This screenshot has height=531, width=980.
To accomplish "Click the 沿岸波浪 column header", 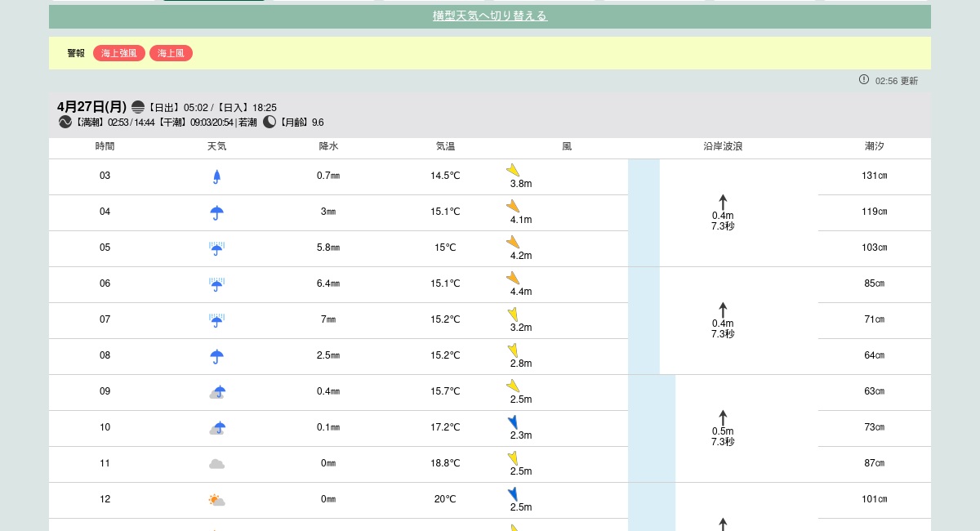I will point(723,147).
